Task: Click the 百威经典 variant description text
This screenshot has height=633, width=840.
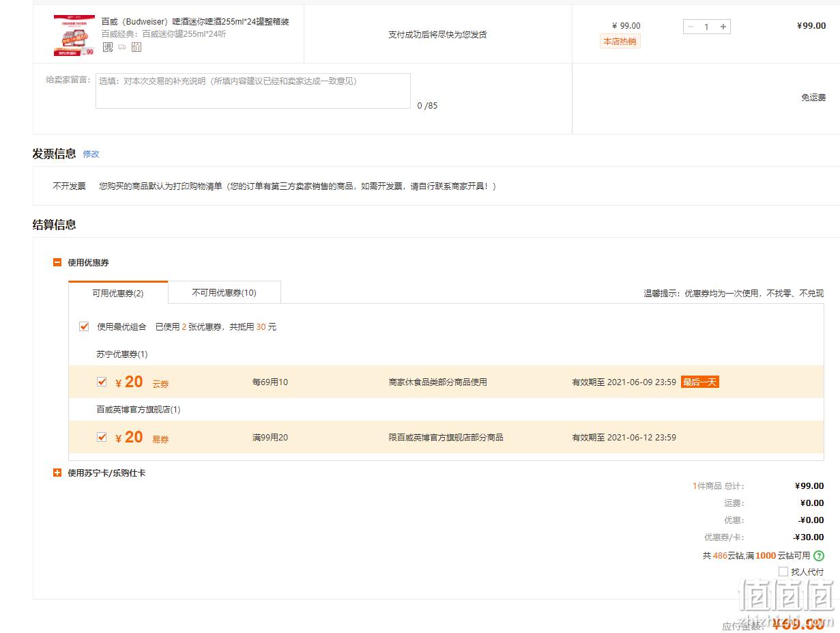Action: [x=164, y=34]
